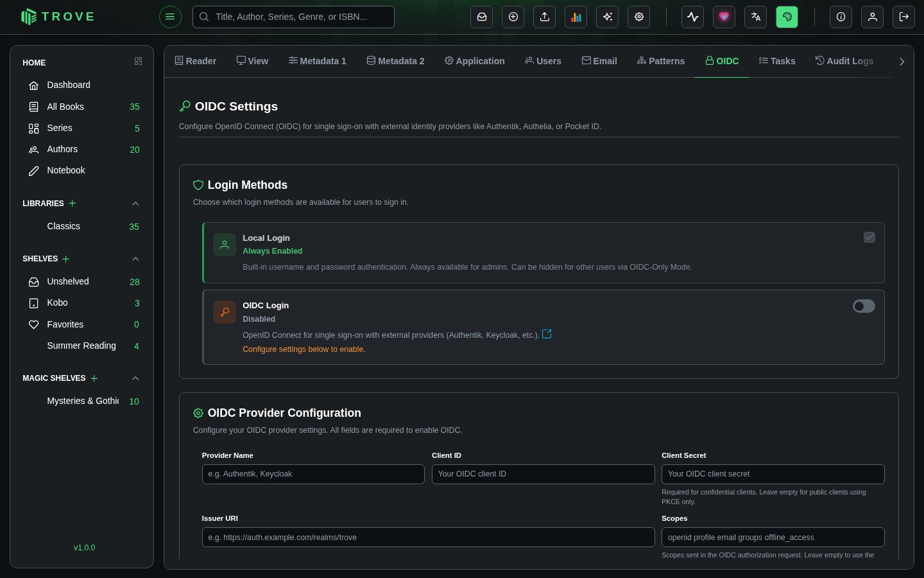Collapse the Shelves section chevron
This screenshot has width=924, height=578.
[135, 259]
